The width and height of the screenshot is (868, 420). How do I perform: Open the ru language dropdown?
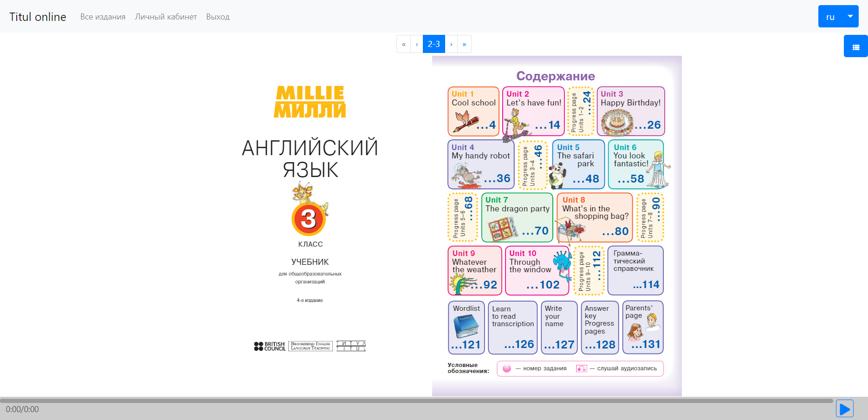[838, 17]
